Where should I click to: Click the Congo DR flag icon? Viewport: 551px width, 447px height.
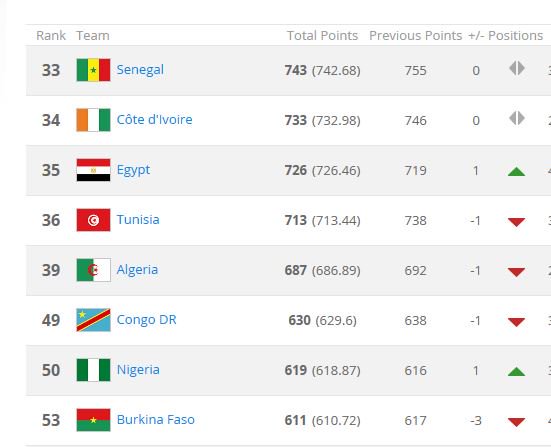tap(93, 320)
